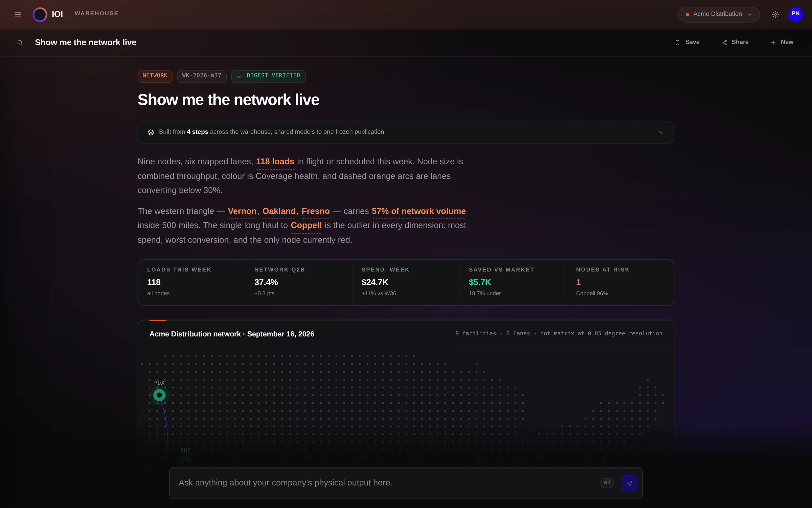Open the Fresno link

click(316, 211)
